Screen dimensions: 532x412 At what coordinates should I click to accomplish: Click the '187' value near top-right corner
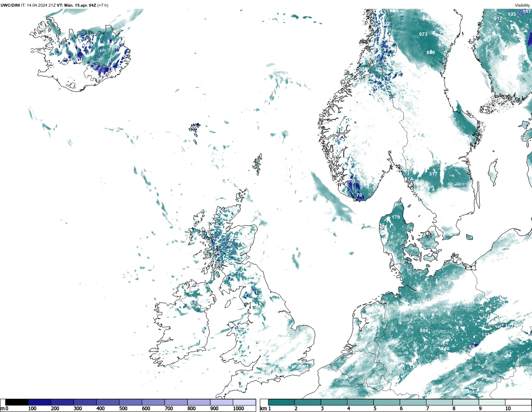coord(527,11)
